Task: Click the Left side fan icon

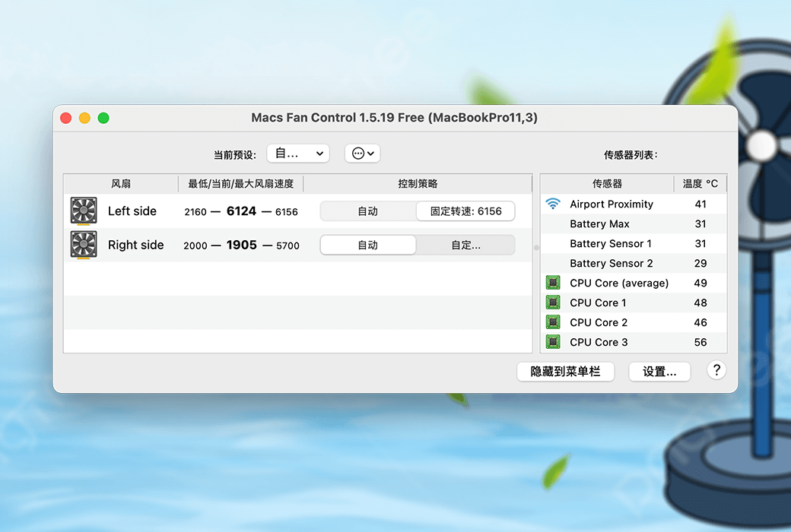Action: tap(83, 211)
